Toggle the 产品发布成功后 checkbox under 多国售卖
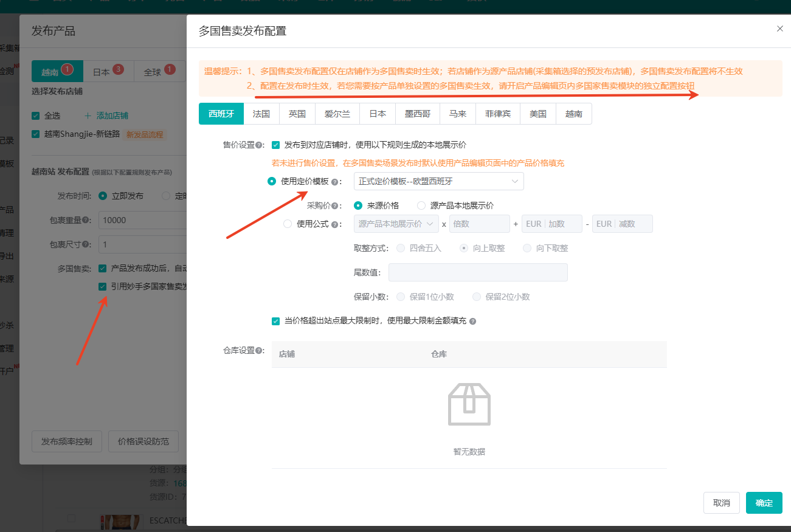This screenshot has width=791, height=532. click(102, 268)
